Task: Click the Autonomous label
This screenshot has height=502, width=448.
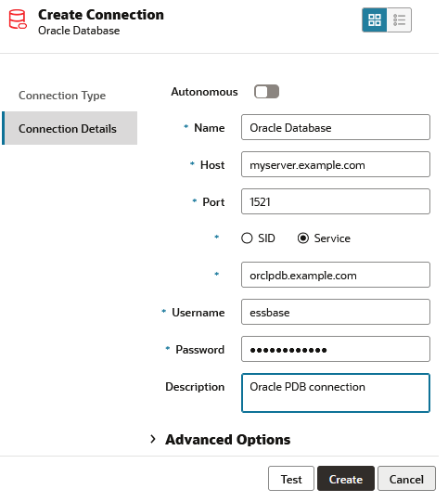Action: [x=204, y=92]
